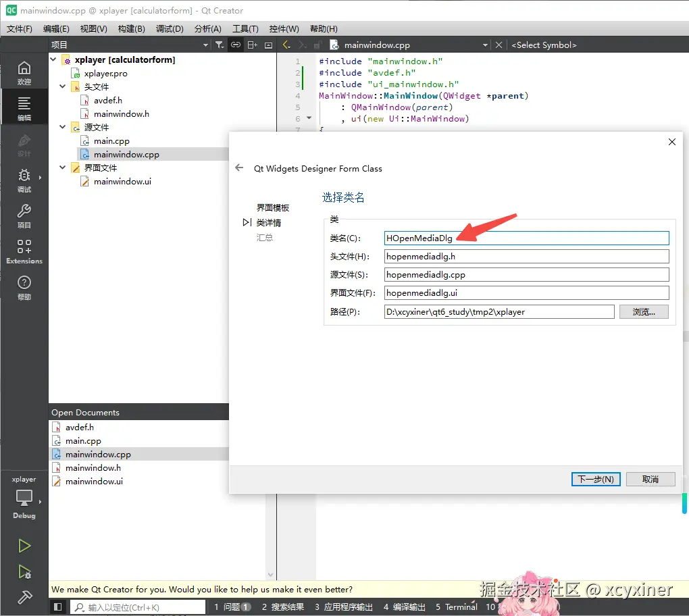Switch to the Edit mode icon
Viewport: 689px width, 616px height.
tap(24, 109)
